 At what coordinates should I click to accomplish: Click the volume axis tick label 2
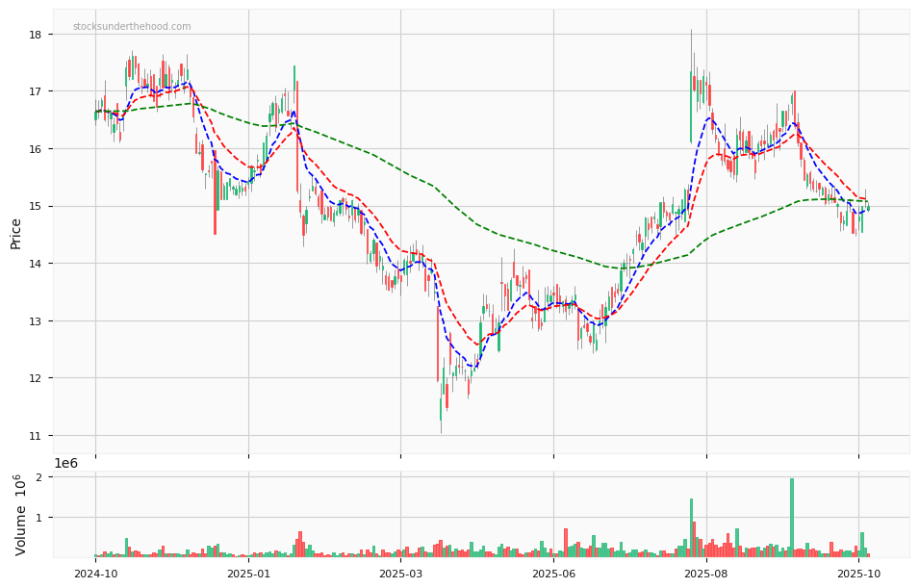point(41,478)
